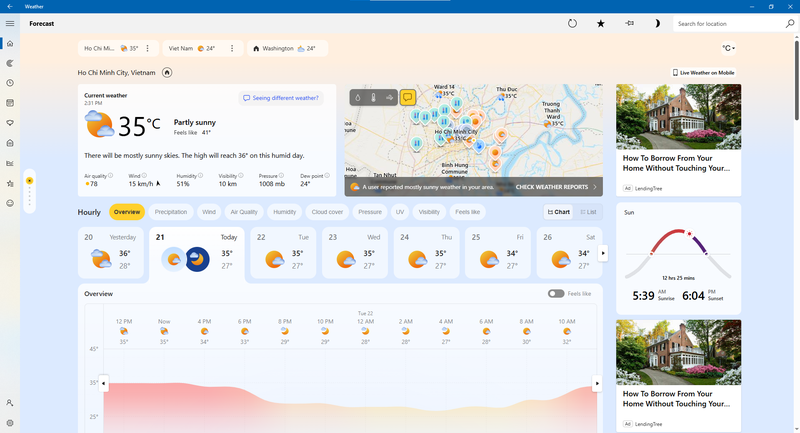Toggle the Feels like switch
The image size is (800, 433).
tap(556, 294)
